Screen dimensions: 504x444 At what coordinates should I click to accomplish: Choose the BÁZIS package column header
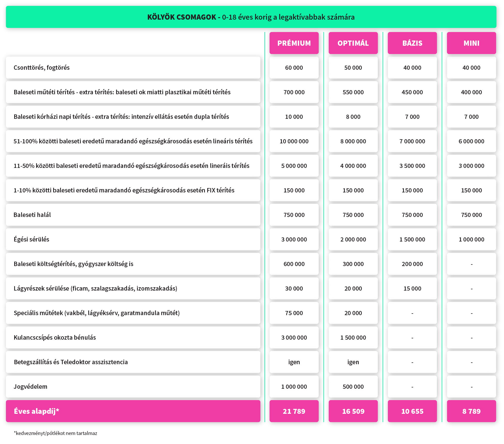pyautogui.click(x=412, y=43)
